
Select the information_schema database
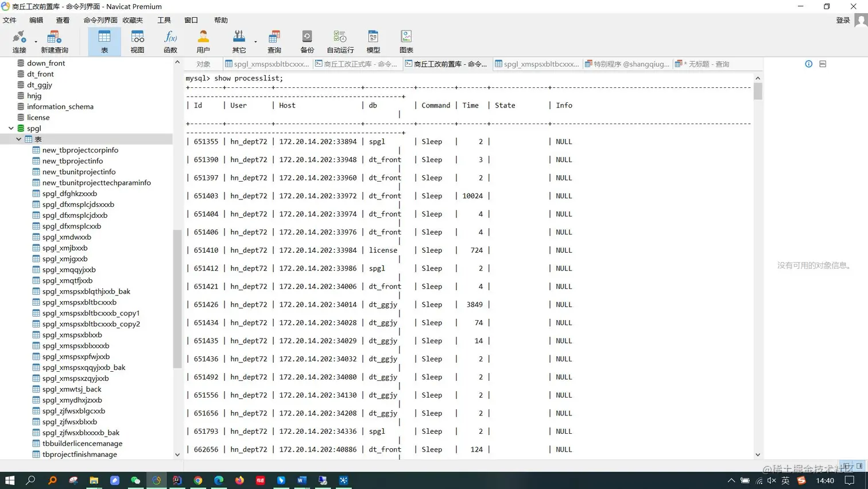60,107
